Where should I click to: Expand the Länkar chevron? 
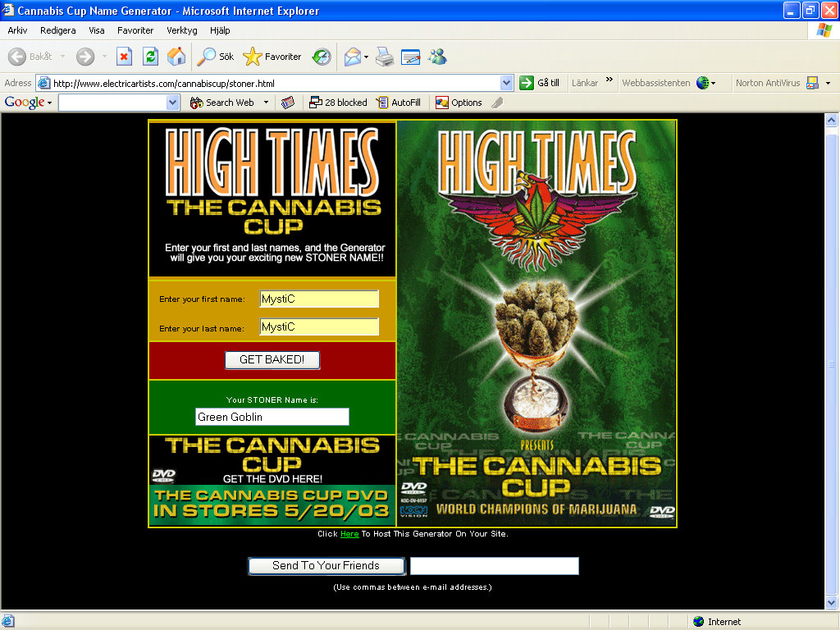pos(609,80)
